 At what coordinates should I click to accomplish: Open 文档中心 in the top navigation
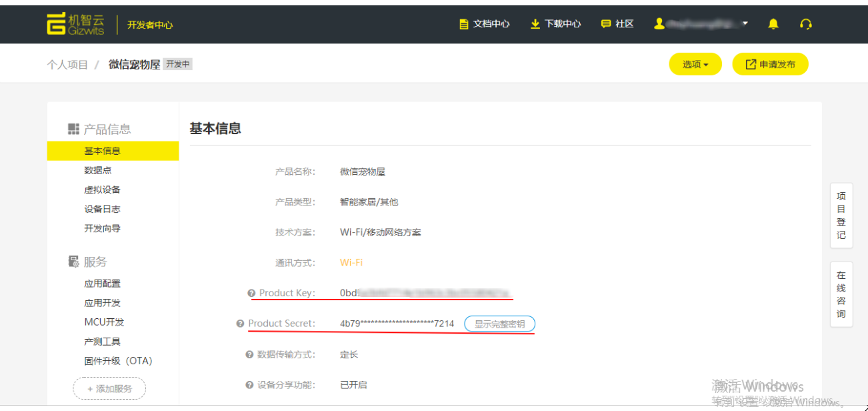485,24
